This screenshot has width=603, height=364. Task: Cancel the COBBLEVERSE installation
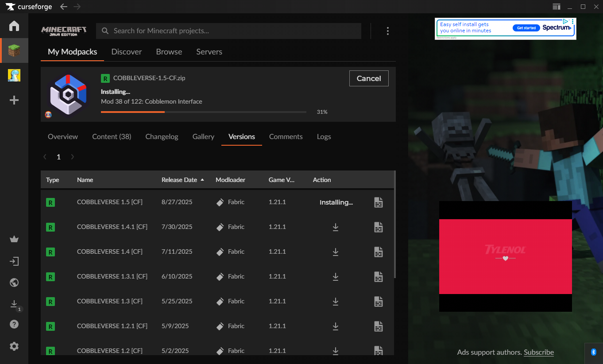368,78
